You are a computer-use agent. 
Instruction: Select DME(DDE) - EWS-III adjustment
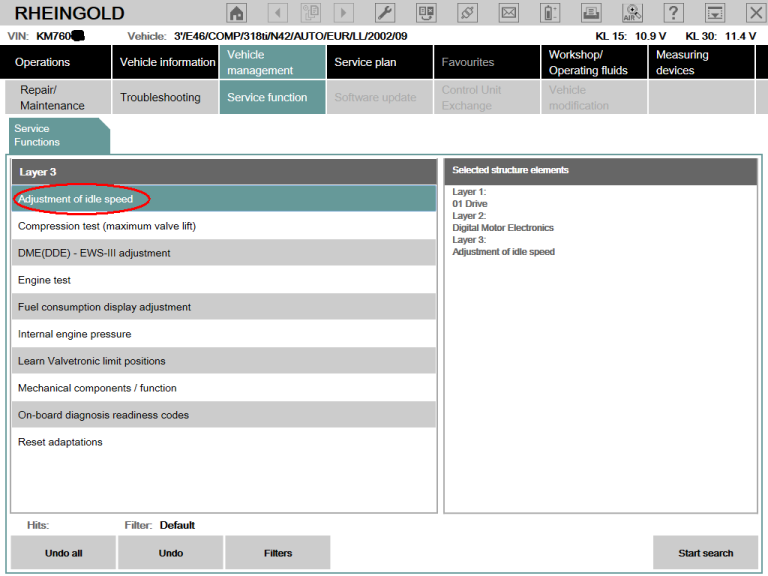[x=224, y=253]
